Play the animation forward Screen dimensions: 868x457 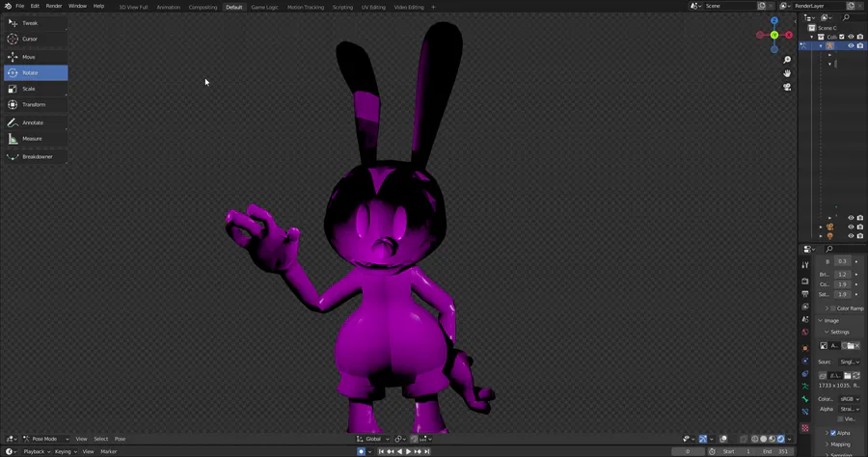click(x=409, y=451)
